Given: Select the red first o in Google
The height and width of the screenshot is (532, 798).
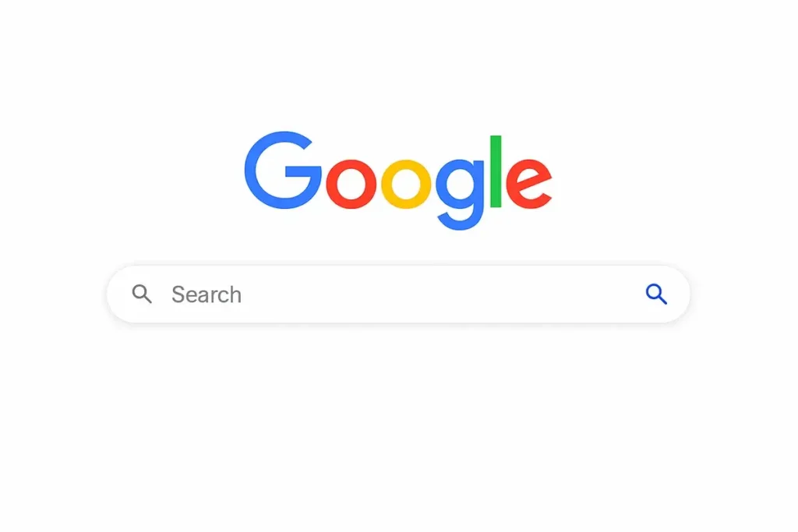Looking at the screenshot, I should click(351, 184).
